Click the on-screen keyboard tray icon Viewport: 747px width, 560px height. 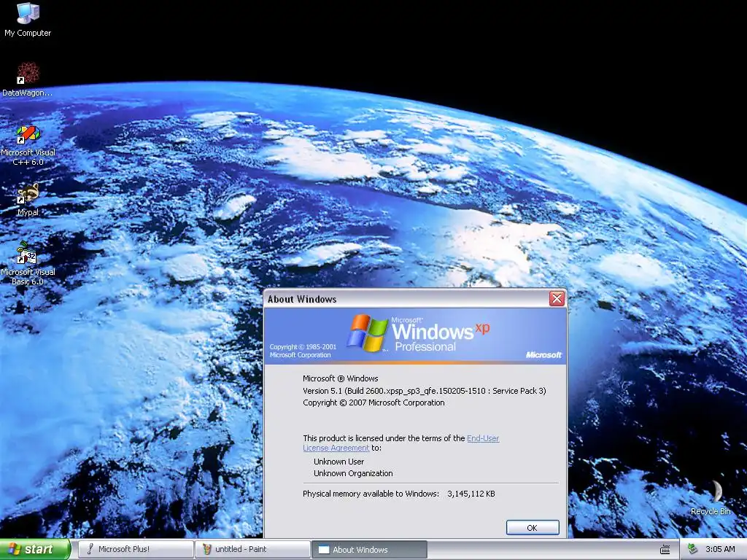click(x=665, y=550)
